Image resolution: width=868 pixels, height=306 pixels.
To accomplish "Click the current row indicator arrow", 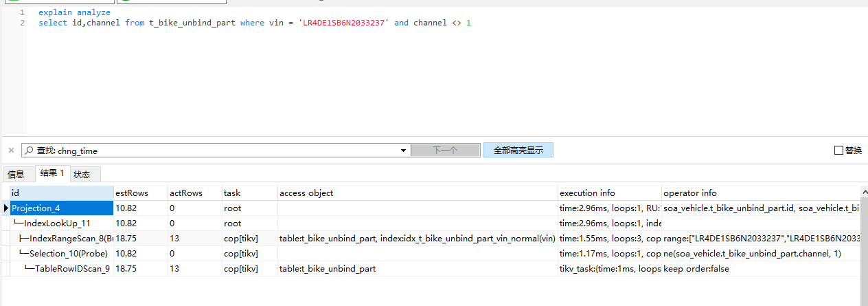I will pyautogui.click(x=5, y=208).
